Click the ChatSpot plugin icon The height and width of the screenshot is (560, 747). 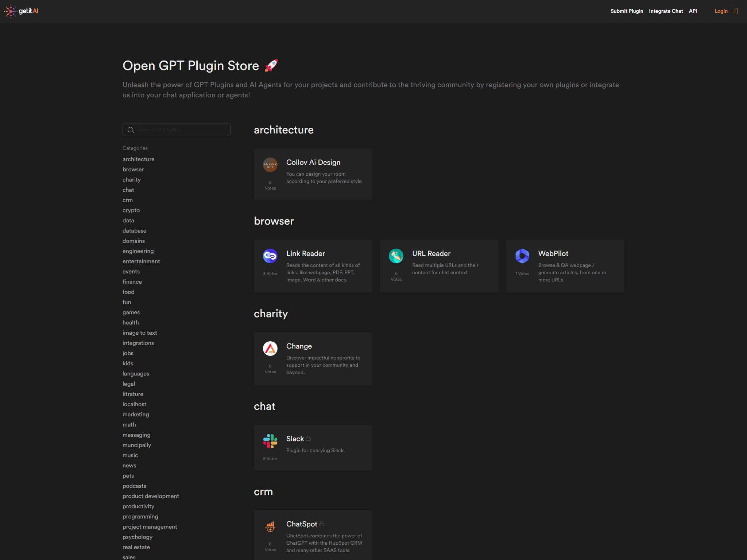(x=270, y=526)
